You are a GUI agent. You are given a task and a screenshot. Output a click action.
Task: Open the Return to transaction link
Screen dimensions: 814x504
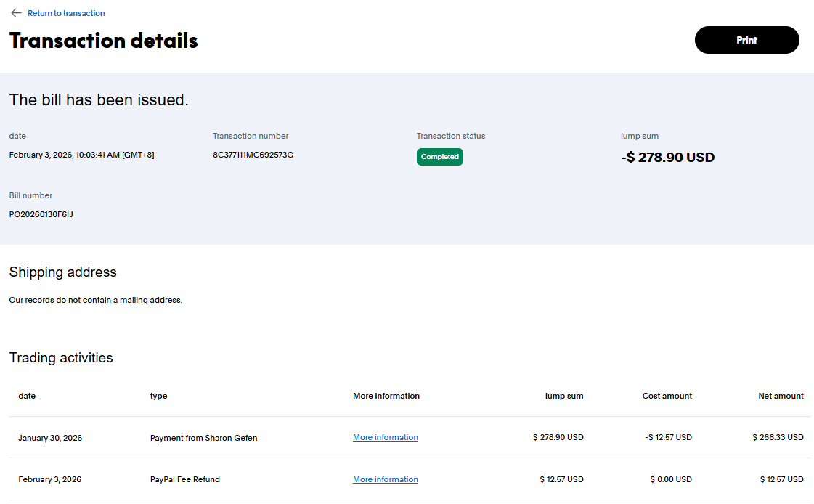click(66, 13)
